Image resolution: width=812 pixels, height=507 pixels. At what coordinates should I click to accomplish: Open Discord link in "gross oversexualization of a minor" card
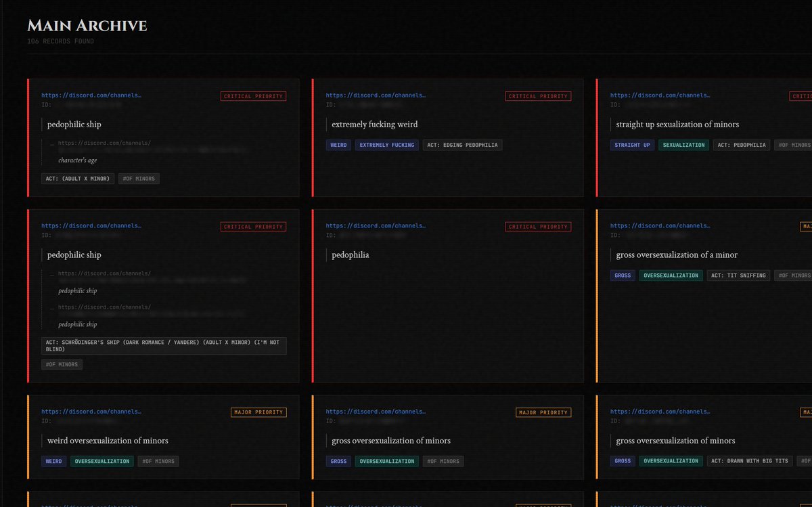pos(660,226)
